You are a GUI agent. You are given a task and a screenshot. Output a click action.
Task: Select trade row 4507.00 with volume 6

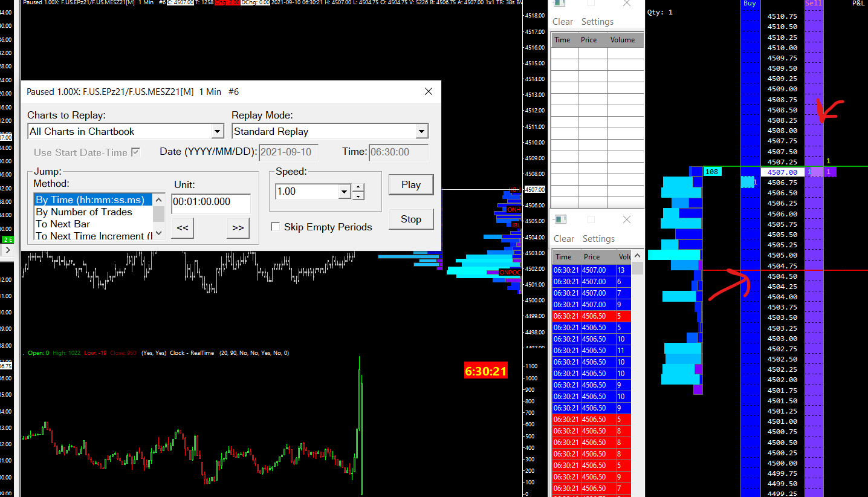pyautogui.click(x=592, y=282)
